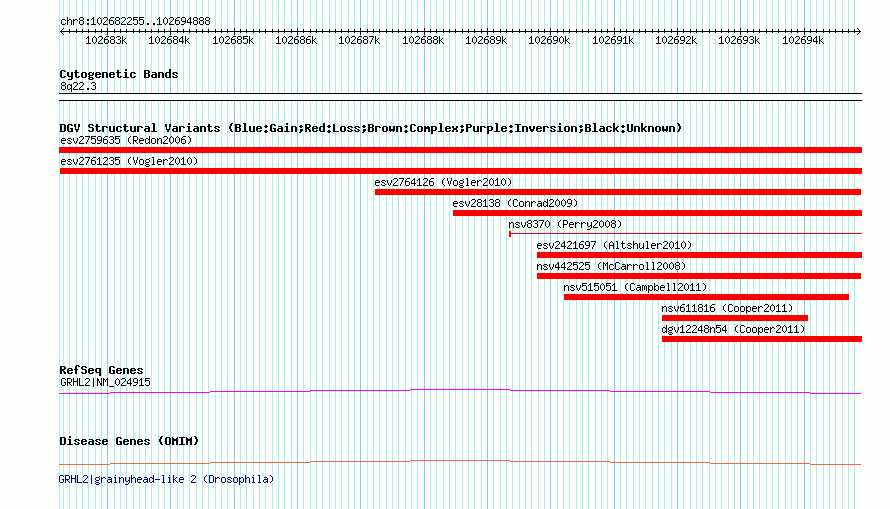
Task: Select the esv2761235 red variant bar
Action: click(460, 171)
